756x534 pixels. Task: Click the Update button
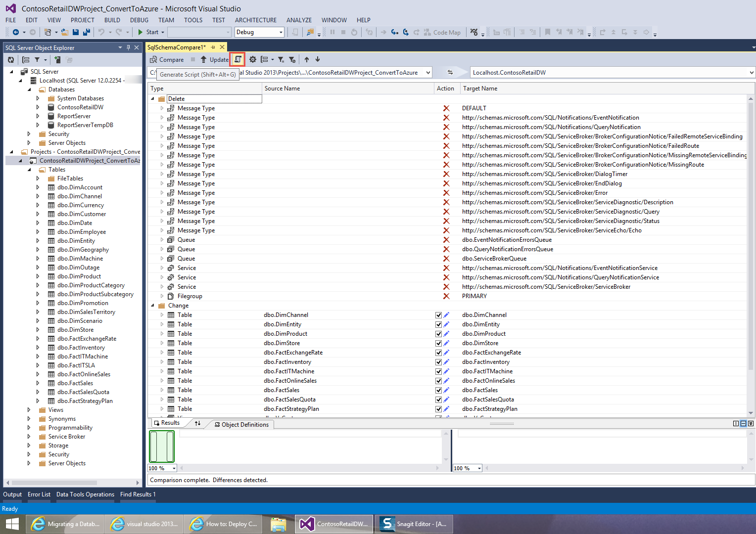[215, 60]
